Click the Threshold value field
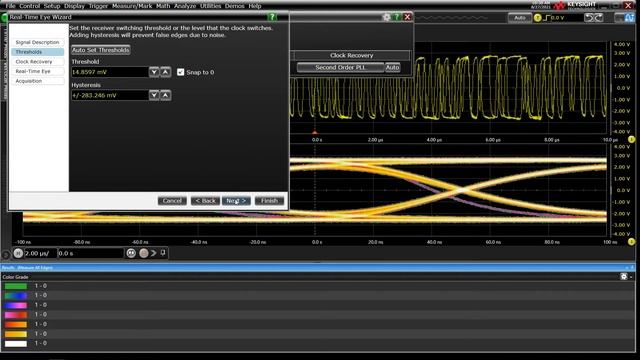Screen dimensions: 640x360 (x=110, y=72)
